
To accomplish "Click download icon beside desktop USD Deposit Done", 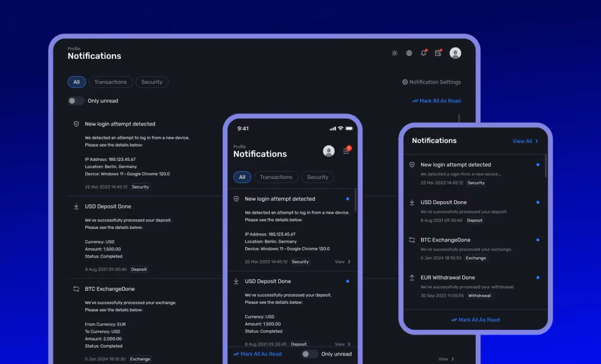I will coord(76,207).
